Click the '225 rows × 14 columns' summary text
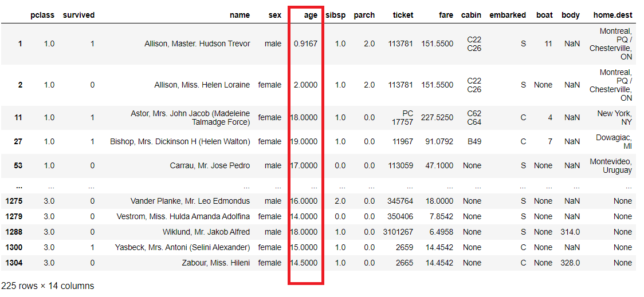 48,286
